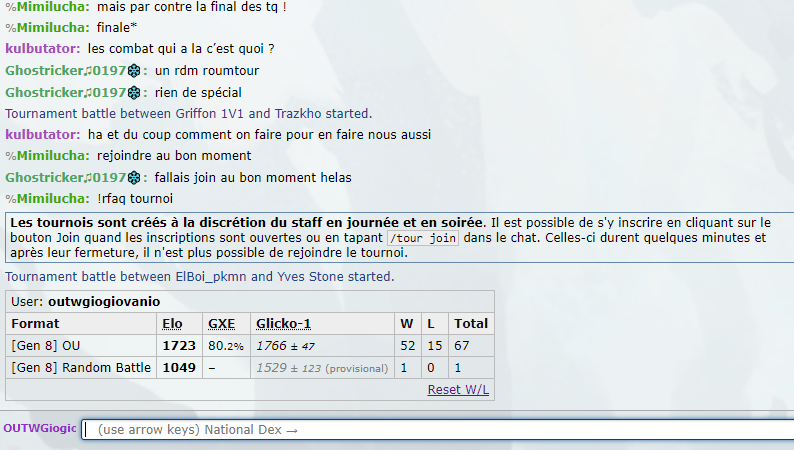Screen dimensions: 794x450
Task: Open the Ghostricker user in the 'rien de spécial' message
Action: [x=76, y=93]
